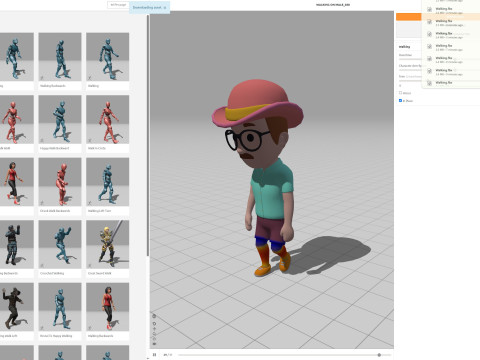This screenshot has width=480, height=360.
Task: Uncheck the In Place checkbox
Action: pyautogui.click(x=400, y=100)
